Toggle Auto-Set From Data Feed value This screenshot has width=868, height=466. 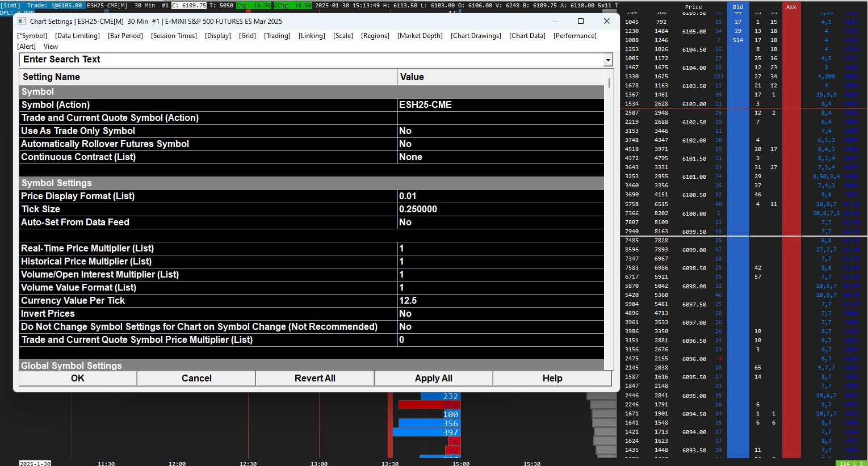(x=501, y=222)
